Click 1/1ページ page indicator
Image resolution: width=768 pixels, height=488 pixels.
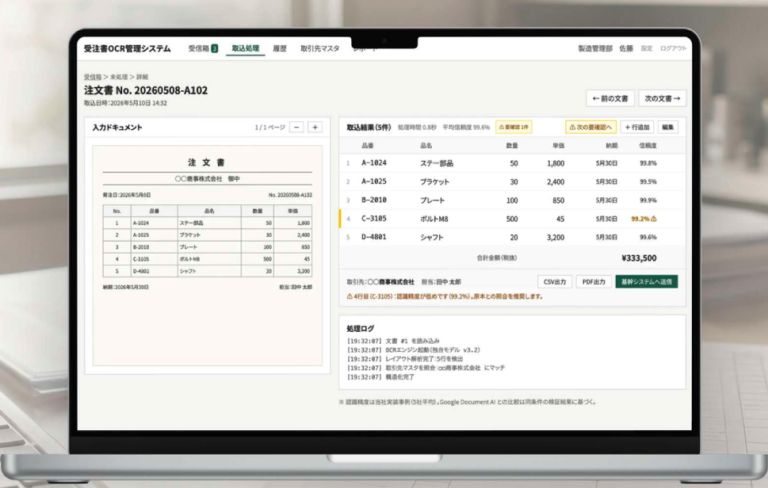click(270, 127)
